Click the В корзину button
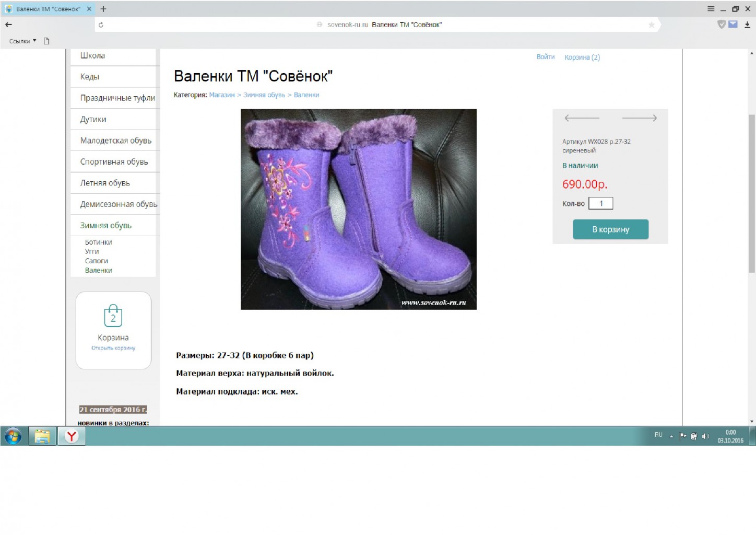756x535 pixels. point(610,229)
